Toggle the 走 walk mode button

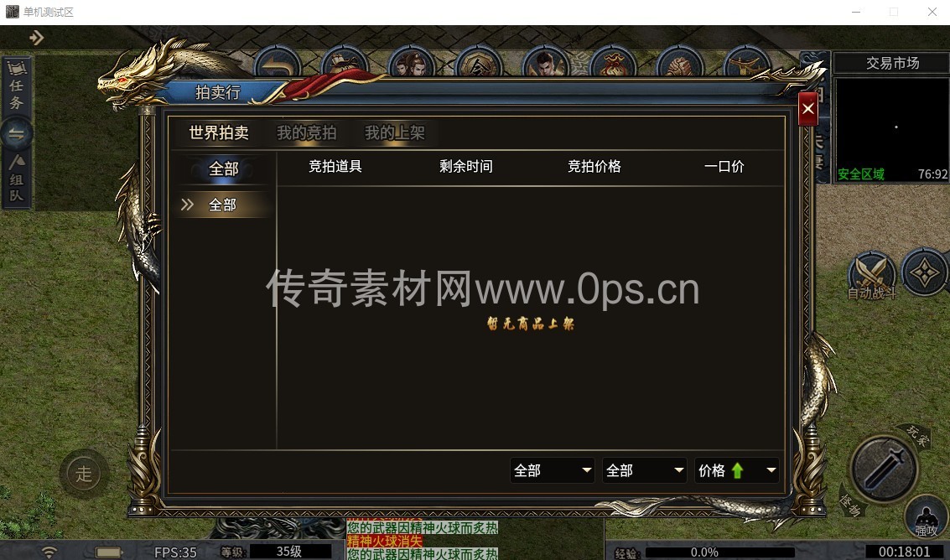point(84,474)
